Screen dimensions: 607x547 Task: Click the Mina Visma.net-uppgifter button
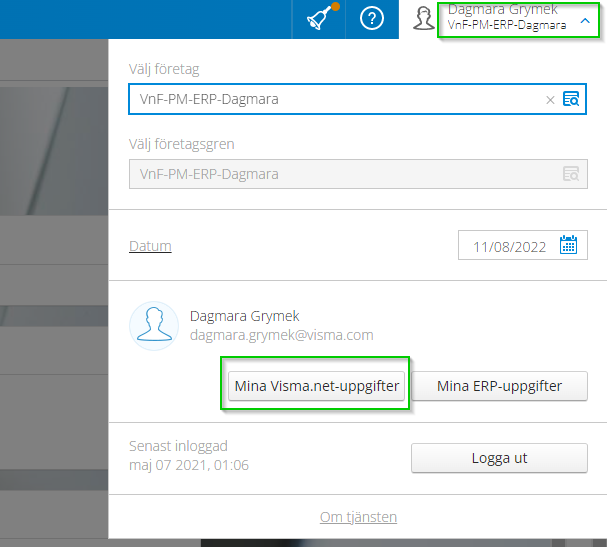coord(316,386)
